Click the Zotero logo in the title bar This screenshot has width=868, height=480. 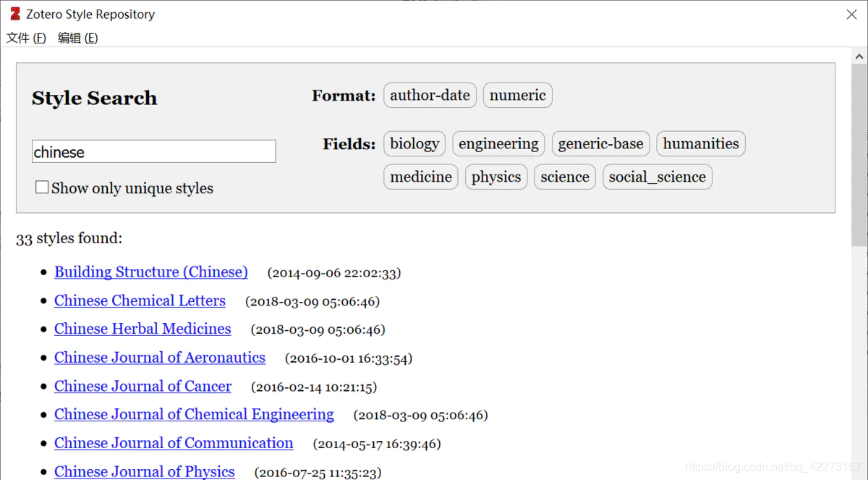[15, 14]
